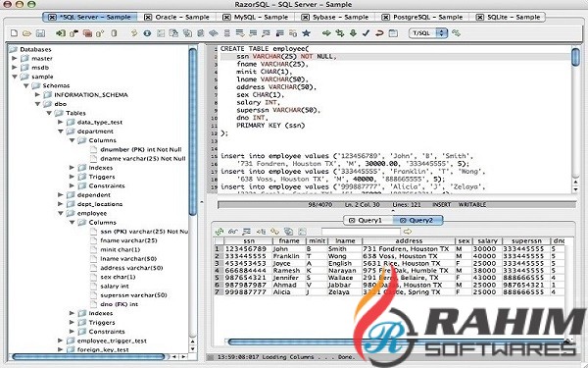Image resolution: width=588 pixels, height=368 pixels.
Task: Click the ssn column header
Action: [248, 241]
